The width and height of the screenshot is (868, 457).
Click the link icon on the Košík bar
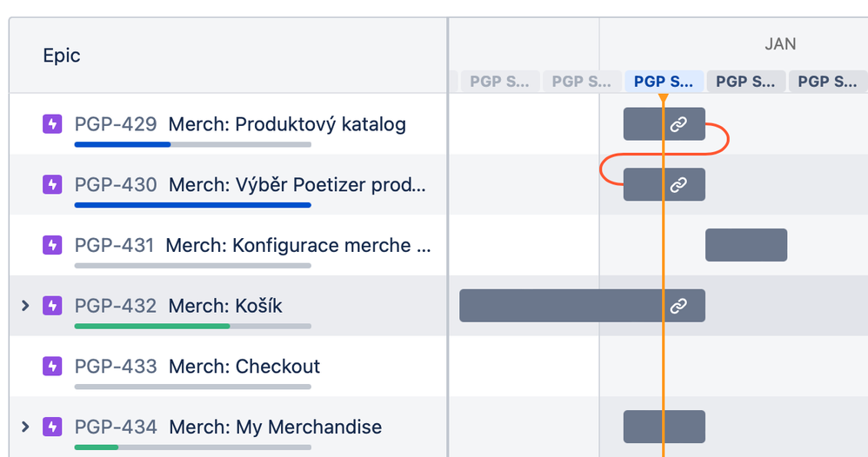678,306
